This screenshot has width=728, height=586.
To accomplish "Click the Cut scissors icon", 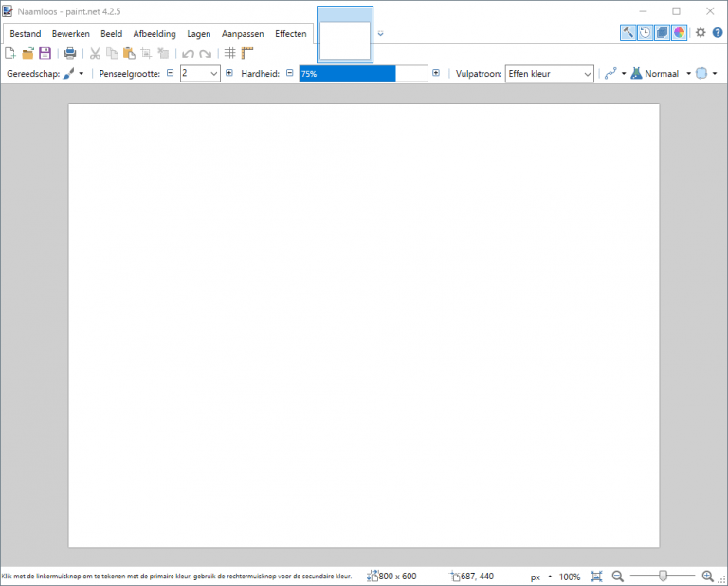I will point(95,53).
